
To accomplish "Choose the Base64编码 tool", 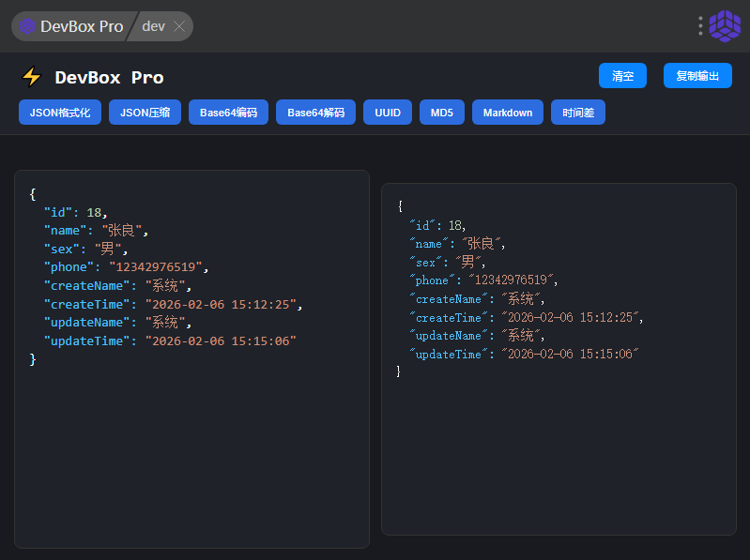I will click(228, 113).
